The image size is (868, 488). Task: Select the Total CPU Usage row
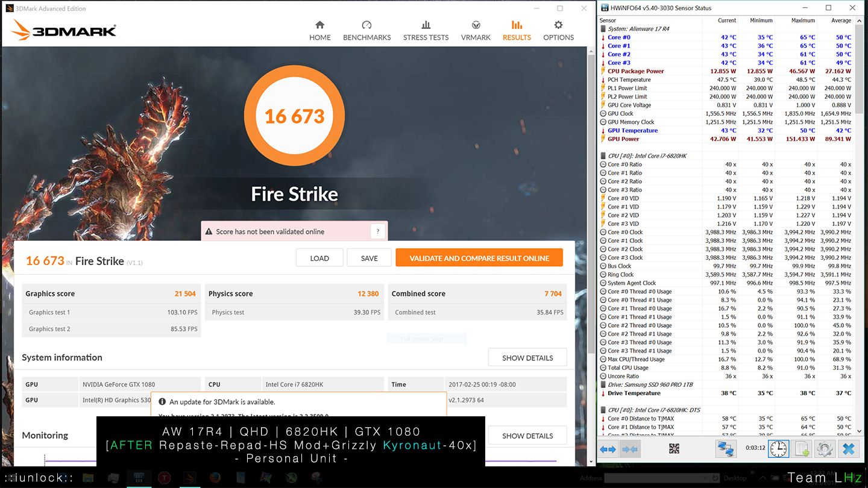click(726, 368)
